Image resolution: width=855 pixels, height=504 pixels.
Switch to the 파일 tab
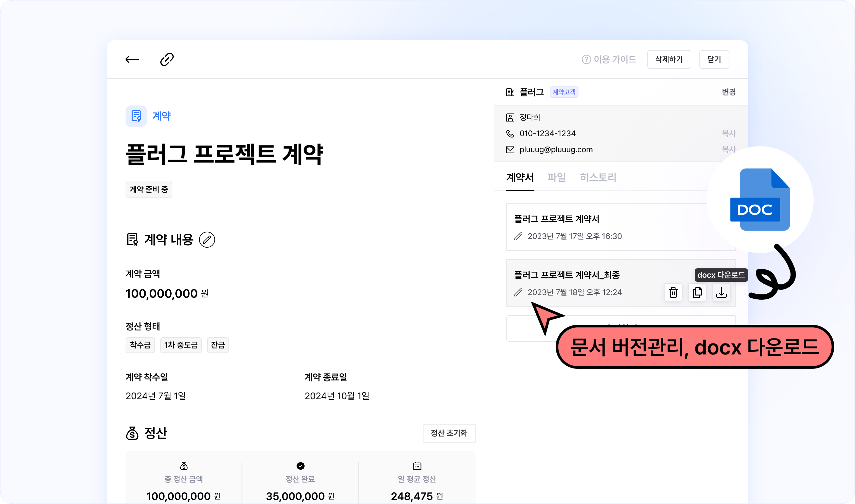pyautogui.click(x=557, y=177)
